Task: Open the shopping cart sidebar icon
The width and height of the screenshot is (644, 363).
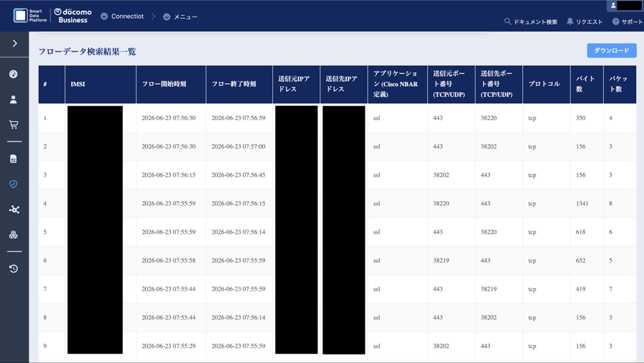Action: pos(14,124)
